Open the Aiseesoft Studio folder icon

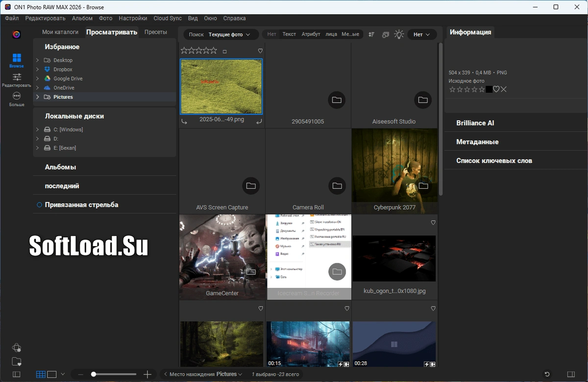[x=423, y=100]
